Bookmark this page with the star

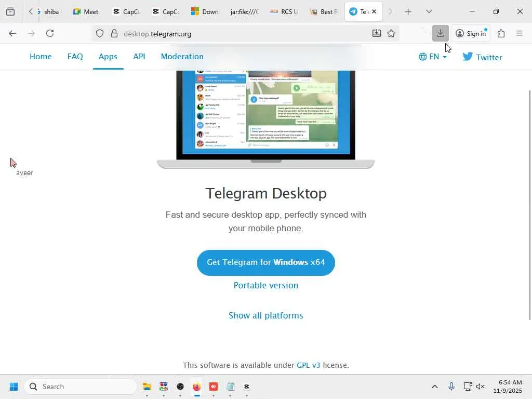(x=391, y=33)
